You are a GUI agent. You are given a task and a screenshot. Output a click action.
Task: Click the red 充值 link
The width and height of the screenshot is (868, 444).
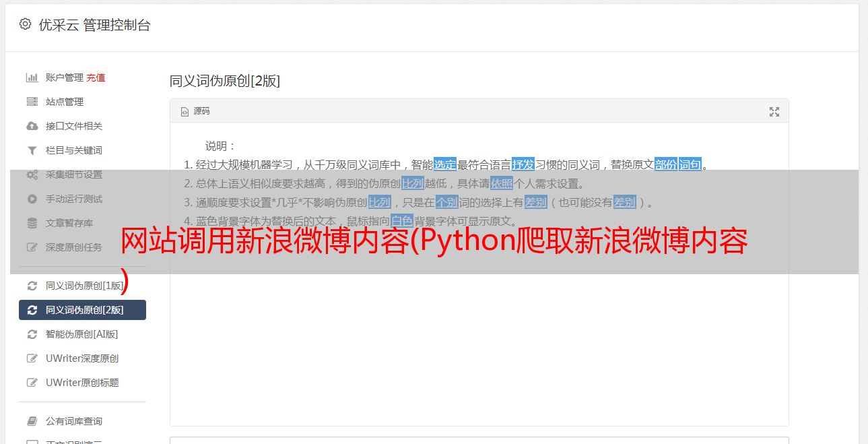coord(96,77)
